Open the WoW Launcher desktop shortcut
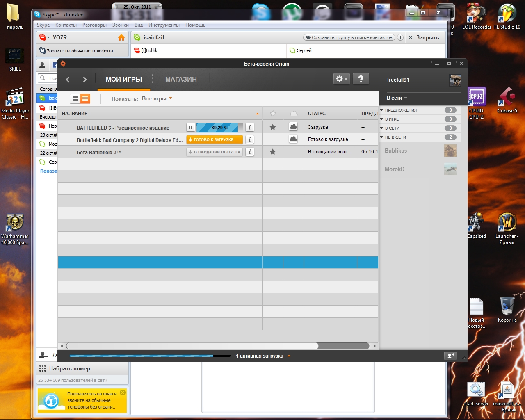The image size is (525, 420). [507, 229]
